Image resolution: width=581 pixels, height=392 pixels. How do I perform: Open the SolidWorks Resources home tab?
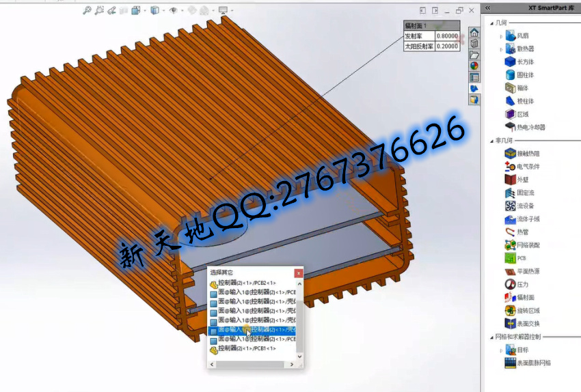(x=474, y=33)
